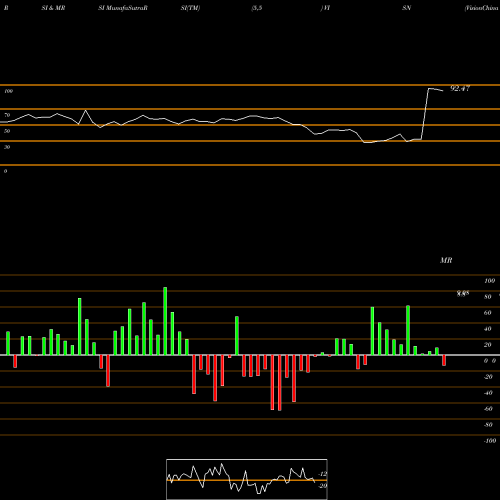Screen dimensions: 500x500
Task: Click the -12 value in mini chart
Action: tap(323, 474)
